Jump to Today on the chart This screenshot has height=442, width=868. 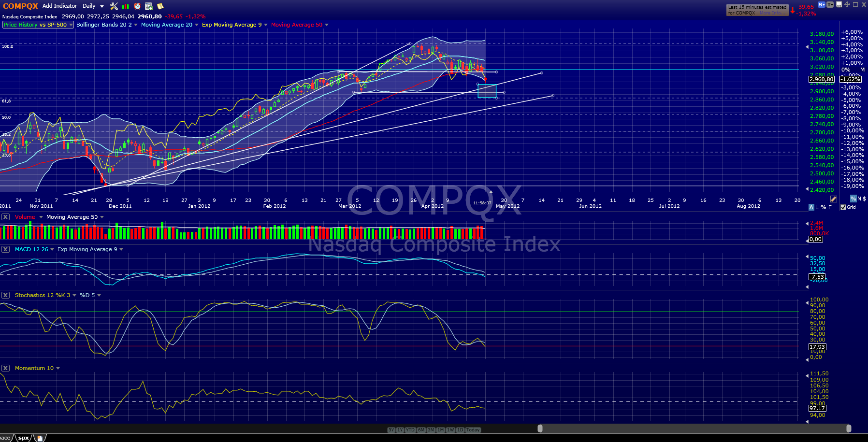473,430
